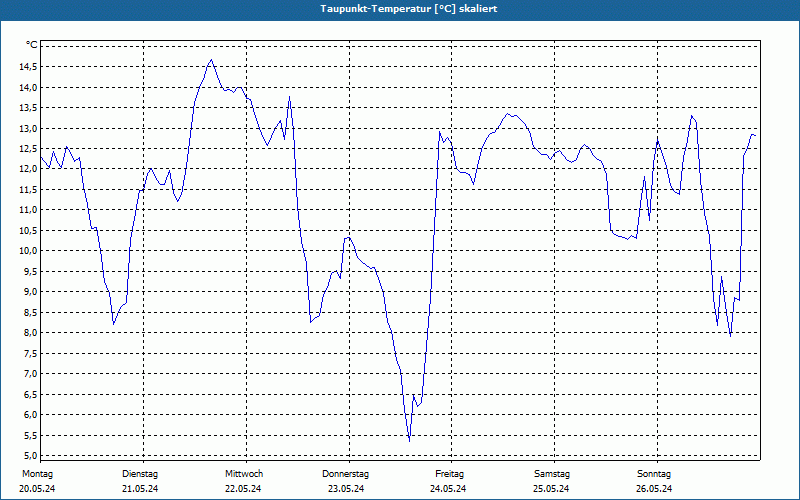Click the 6,0 y-axis value
The image size is (800, 500).
[31, 414]
